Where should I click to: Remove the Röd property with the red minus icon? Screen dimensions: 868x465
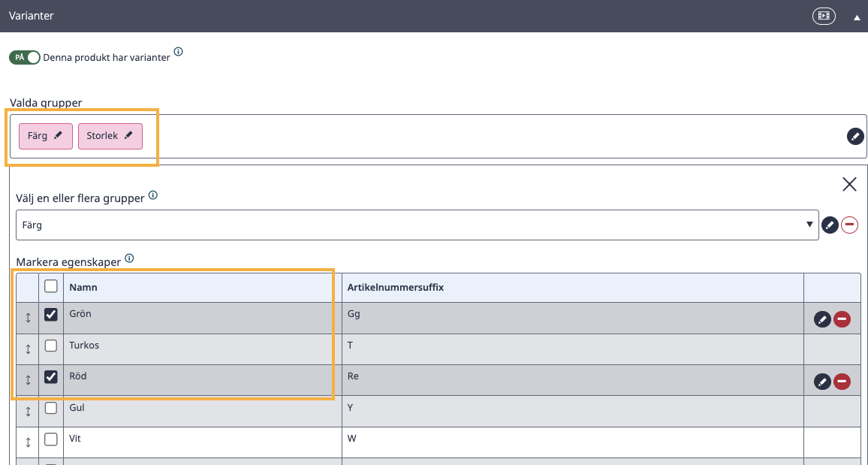pos(842,381)
